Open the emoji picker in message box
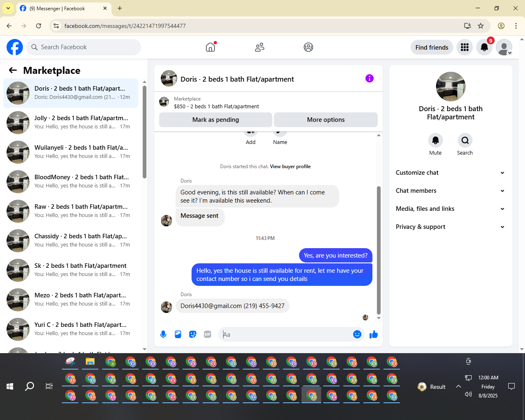 [357, 334]
